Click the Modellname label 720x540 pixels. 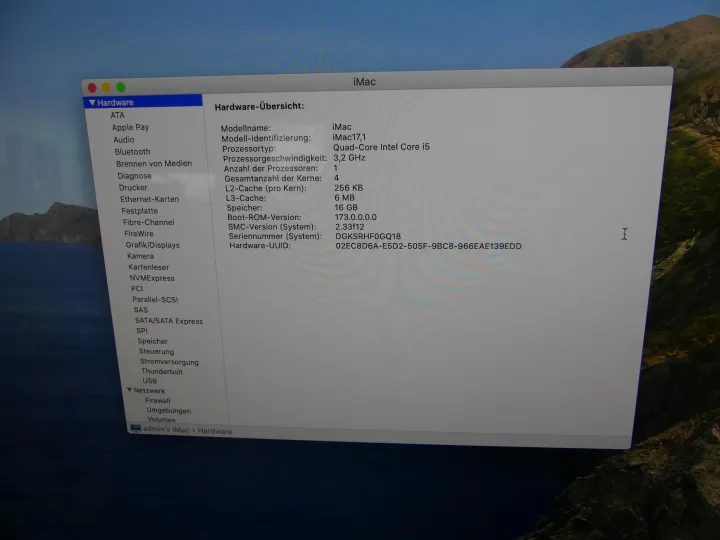point(246,128)
